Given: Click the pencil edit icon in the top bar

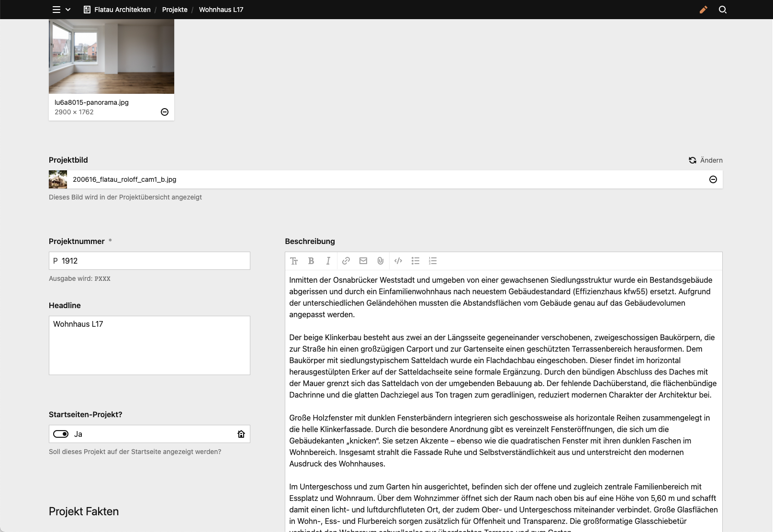Looking at the screenshot, I should click(703, 10).
